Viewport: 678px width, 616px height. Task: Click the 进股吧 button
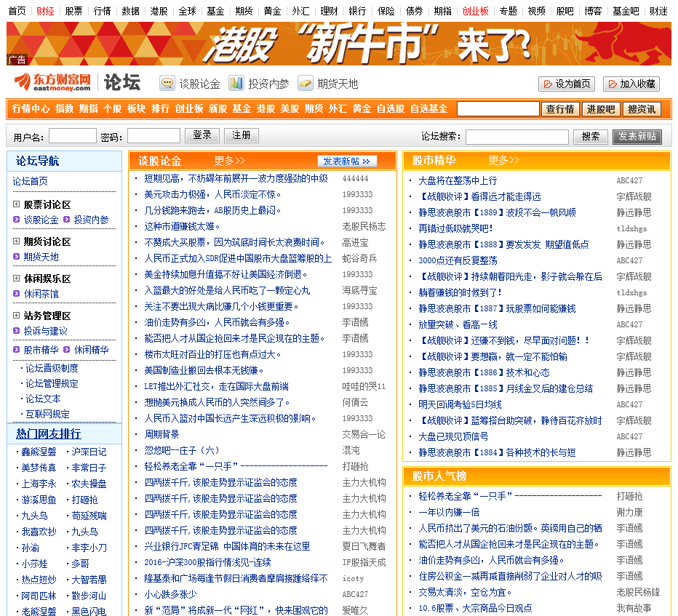click(601, 109)
